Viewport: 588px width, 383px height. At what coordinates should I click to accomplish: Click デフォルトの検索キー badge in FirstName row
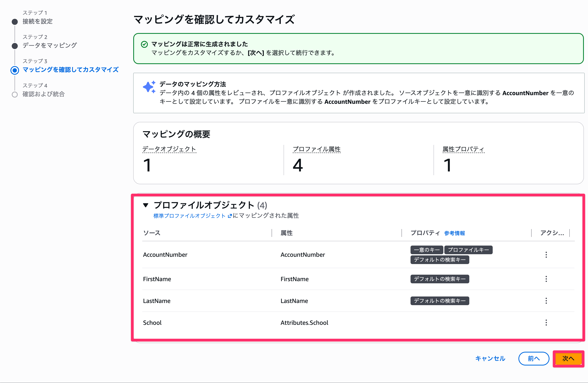(439, 279)
